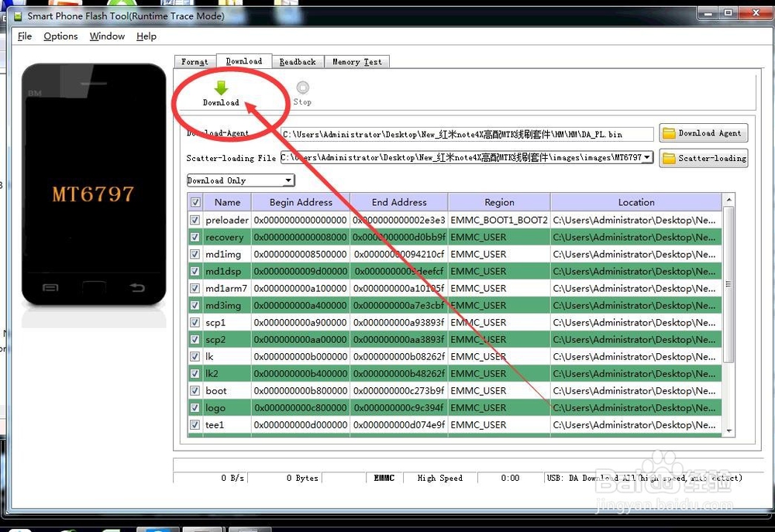775x532 pixels.
Task: Click the EMMC status bar entry
Action: tap(384, 478)
